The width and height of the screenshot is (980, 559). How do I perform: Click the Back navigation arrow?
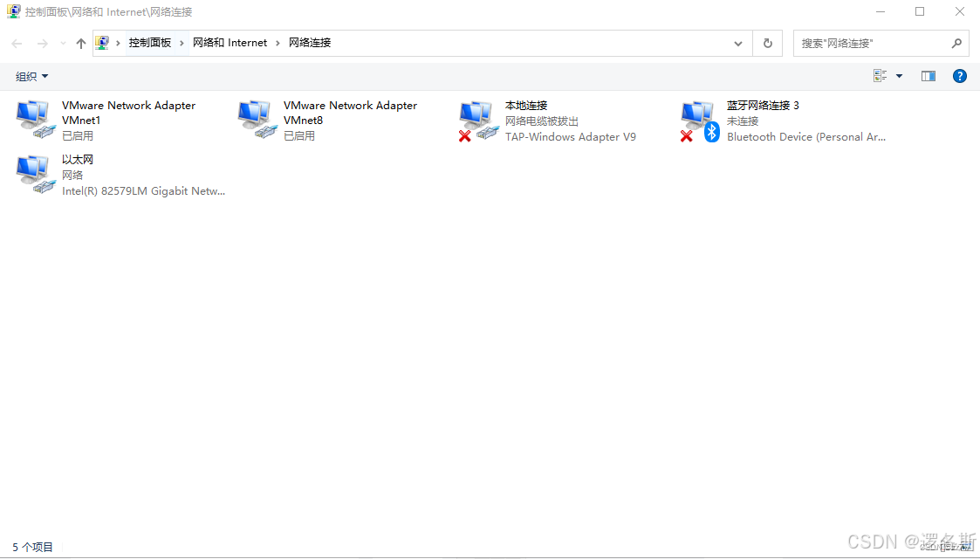coord(17,43)
